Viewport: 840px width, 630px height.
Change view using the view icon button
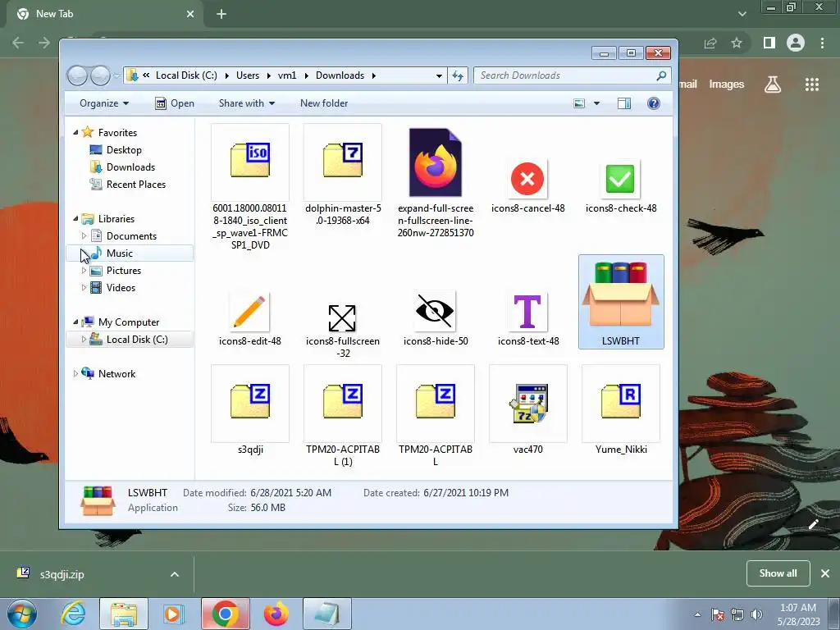coord(579,103)
